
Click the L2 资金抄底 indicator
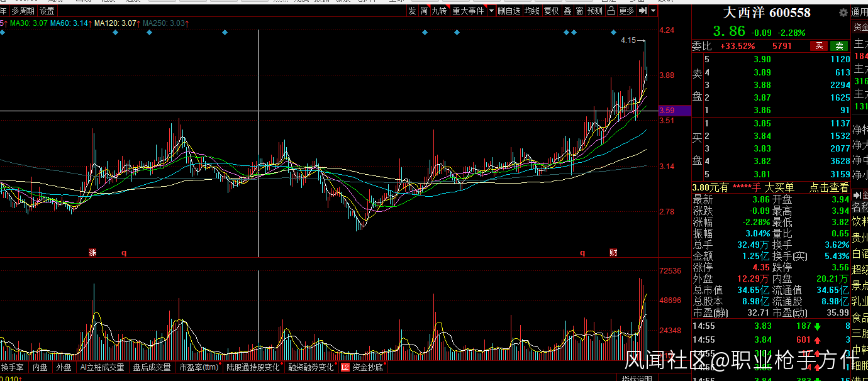pyautogui.click(x=362, y=367)
